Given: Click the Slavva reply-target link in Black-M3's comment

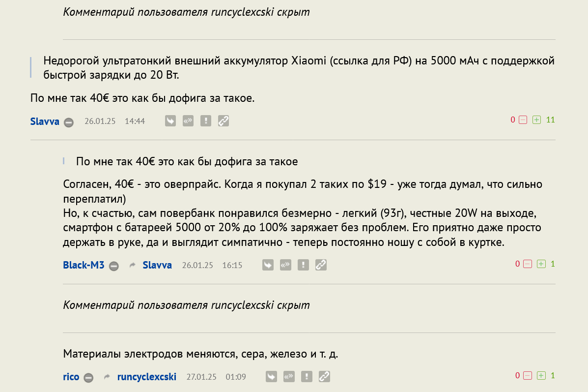Looking at the screenshot, I should pyautogui.click(x=157, y=265).
